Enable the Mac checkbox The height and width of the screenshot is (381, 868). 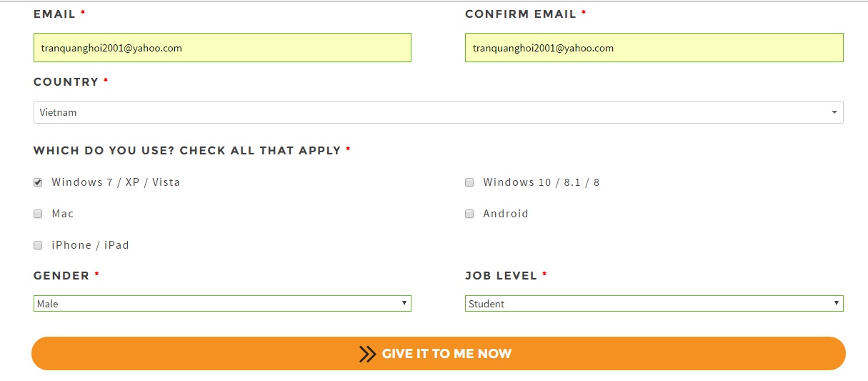point(38,214)
